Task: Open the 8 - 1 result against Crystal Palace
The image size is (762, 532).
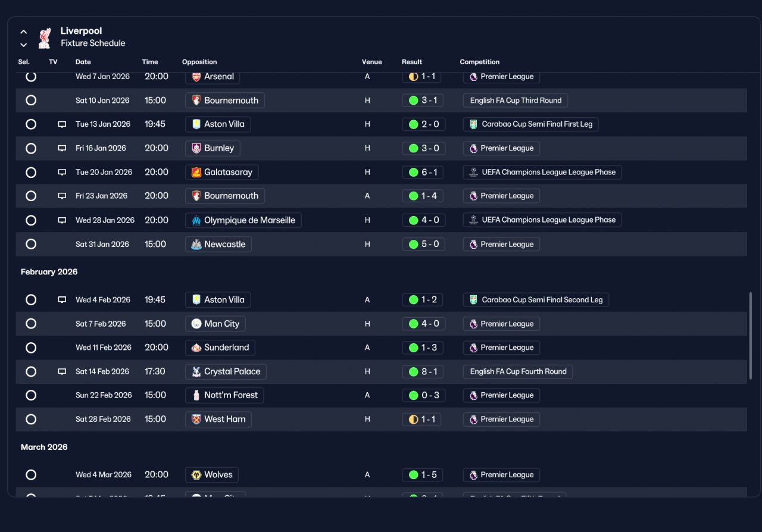Action: tap(422, 372)
